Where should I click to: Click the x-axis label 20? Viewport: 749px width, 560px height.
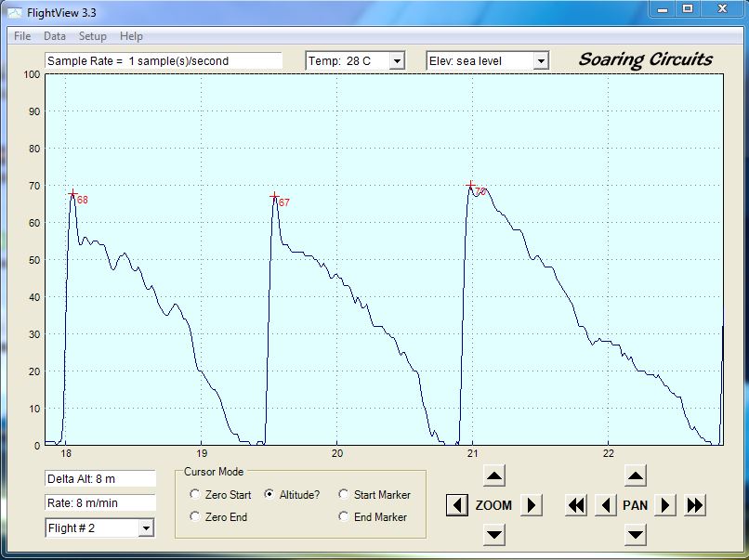(x=337, y=453)
